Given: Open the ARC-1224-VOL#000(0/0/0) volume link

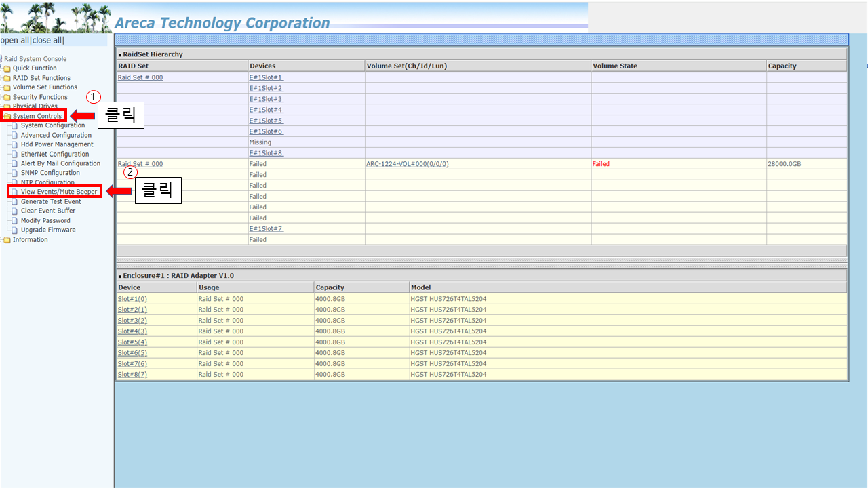Looking at the screenshot, I should click(x=408, y=164).
